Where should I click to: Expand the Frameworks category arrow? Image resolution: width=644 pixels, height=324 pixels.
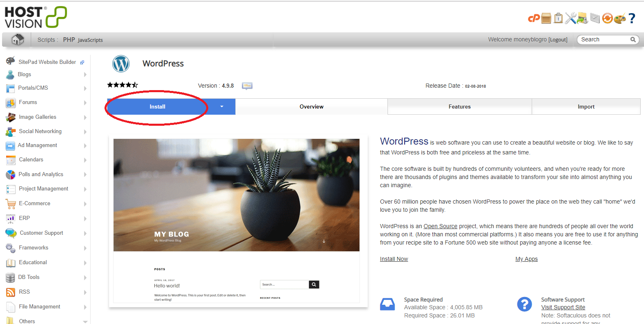pos(85,248)
